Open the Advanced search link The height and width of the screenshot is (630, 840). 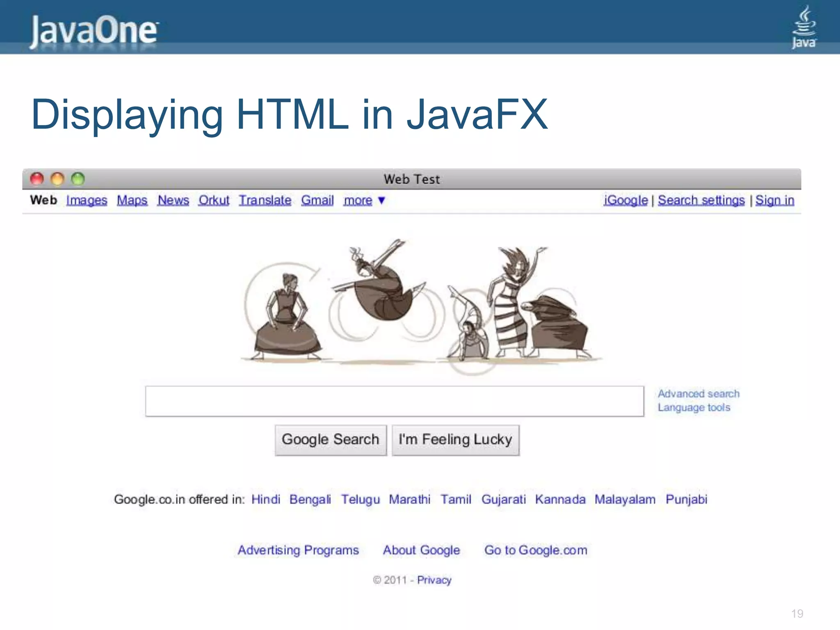[698, 394]
